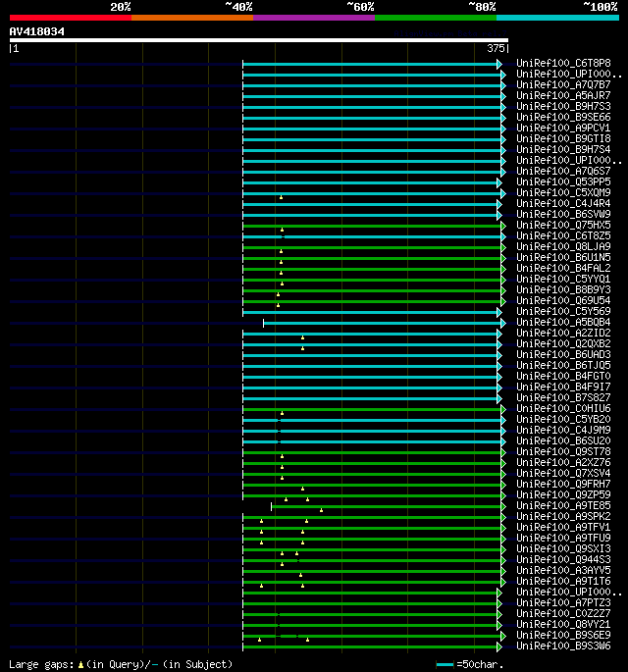This screenshot has width=628, height=672.
Task: Select hit label UniRef100_C5YYQ1
Action: click(x=563, y=279)
